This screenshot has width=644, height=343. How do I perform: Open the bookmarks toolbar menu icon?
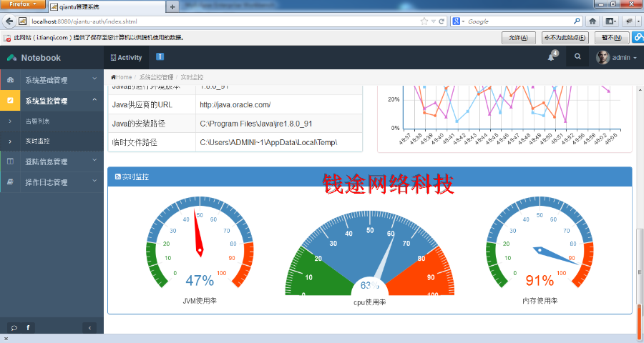(x=611, y=21)
